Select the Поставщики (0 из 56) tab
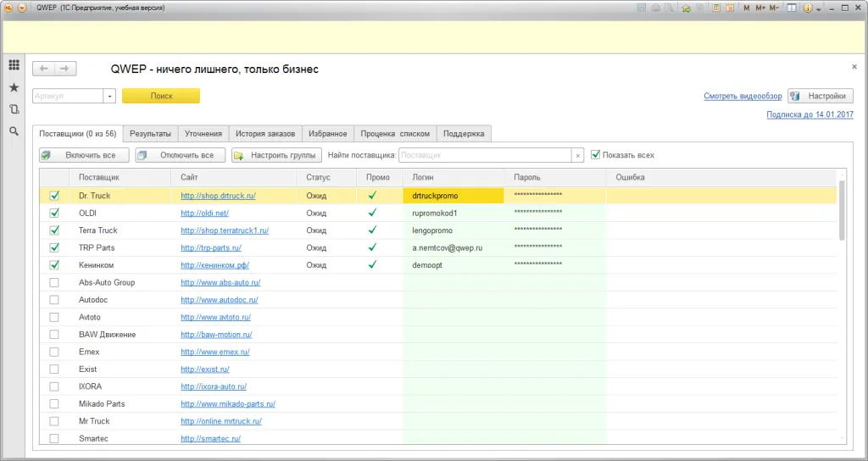 coord(78,133)
